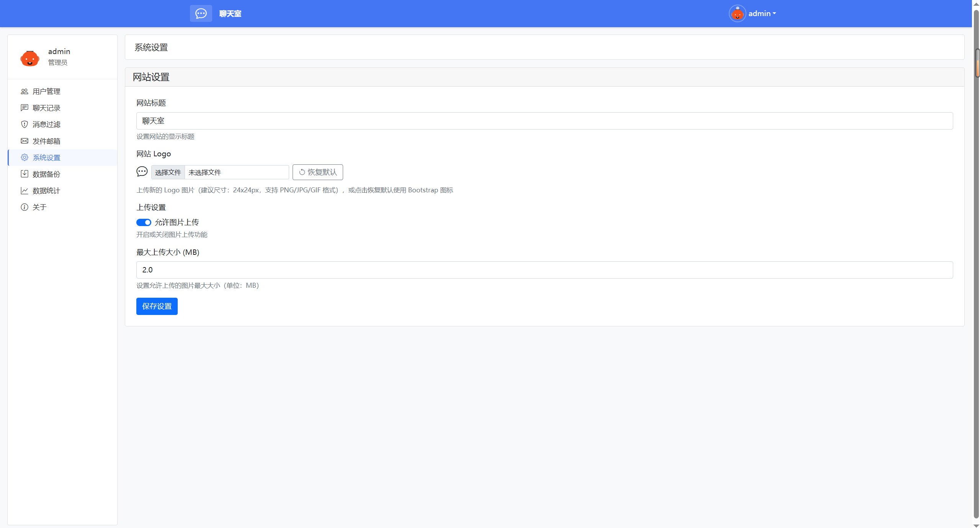
Task: Click the 恢复默认 logo button
Action: click(x=317, y=172)
